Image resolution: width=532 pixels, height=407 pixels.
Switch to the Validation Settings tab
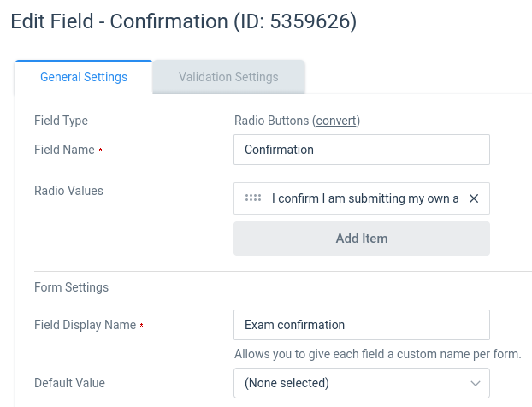click(x=228, y=77)
